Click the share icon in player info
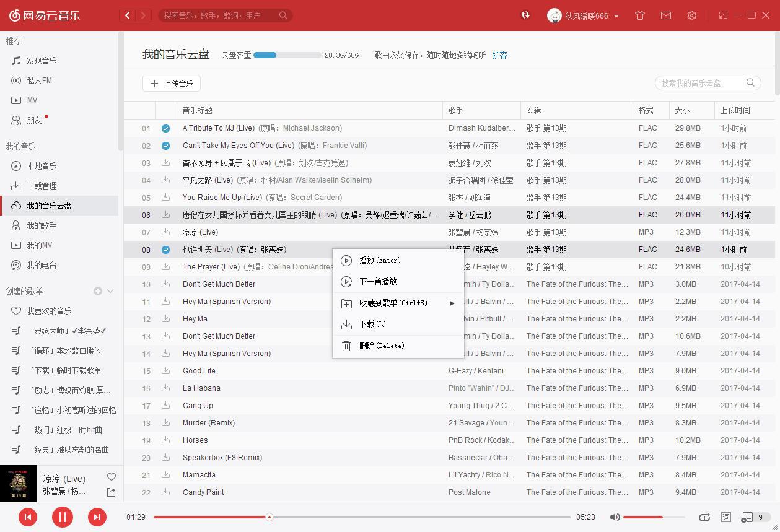 pos(112,492)
